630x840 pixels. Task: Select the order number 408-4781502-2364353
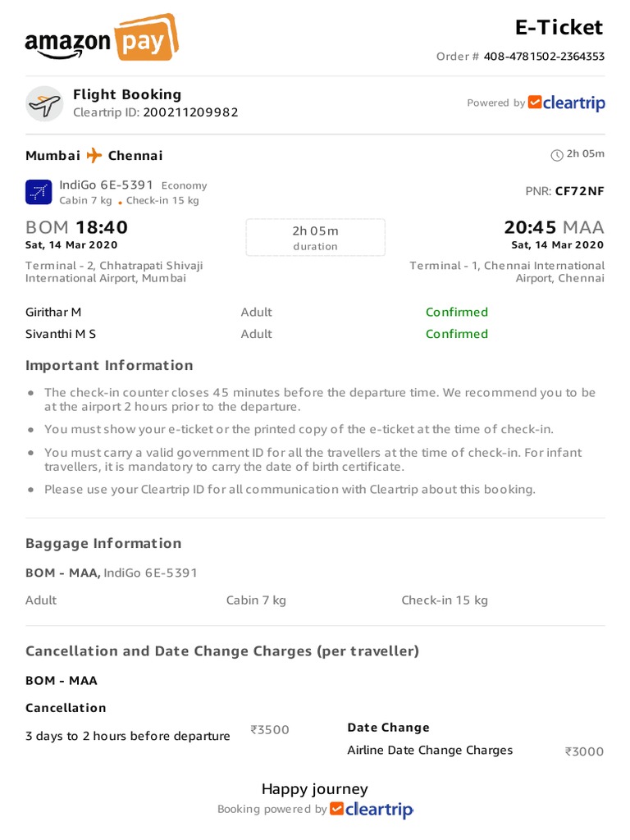(544, 57)
